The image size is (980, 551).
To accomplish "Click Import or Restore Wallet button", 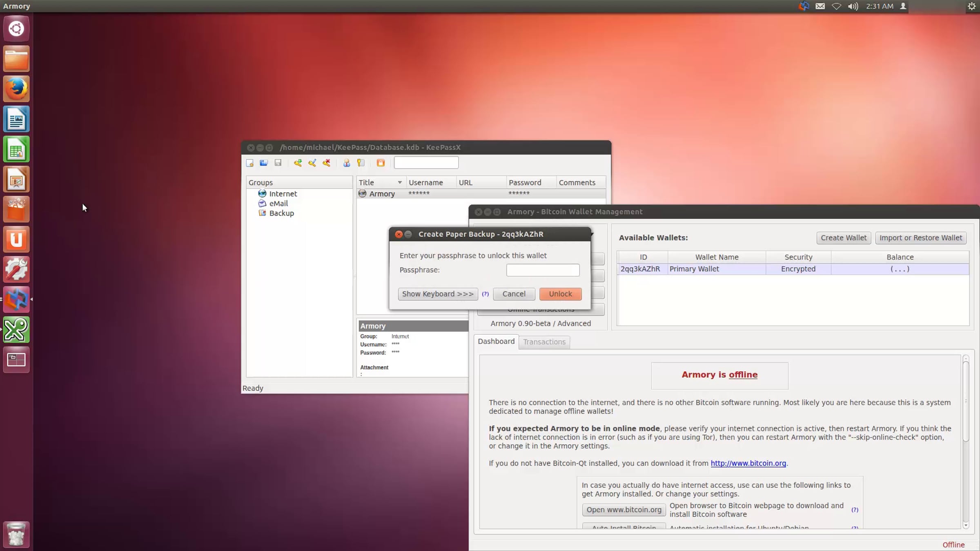I will point(921,238).
